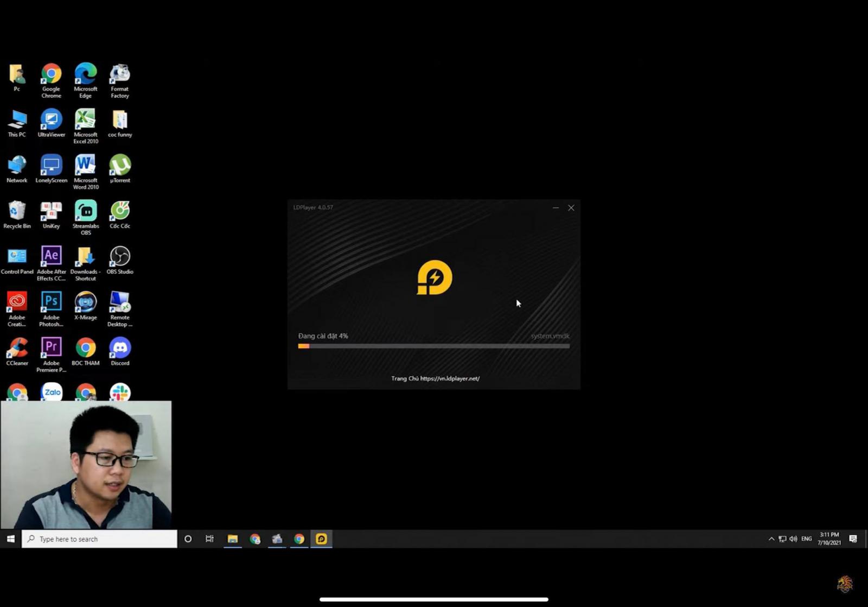Open network status tray icon
The width and height of the screenshot is (868, 607).
pos(782,539)
